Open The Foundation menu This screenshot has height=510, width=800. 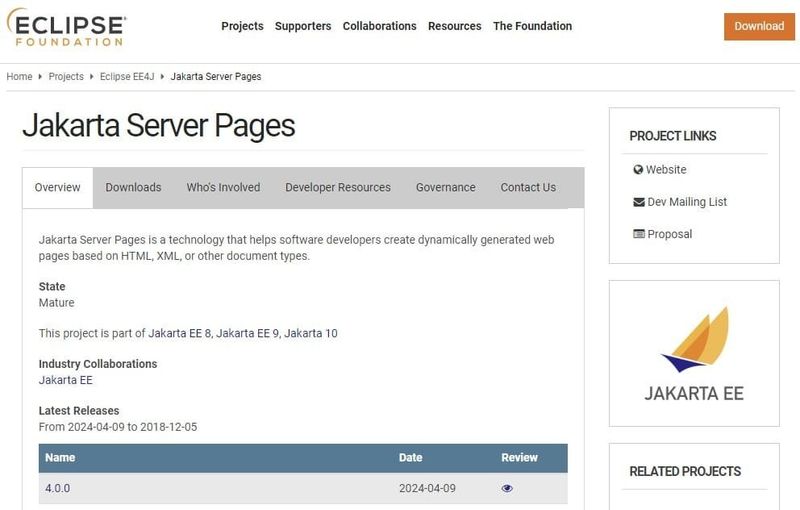(533, 26)
